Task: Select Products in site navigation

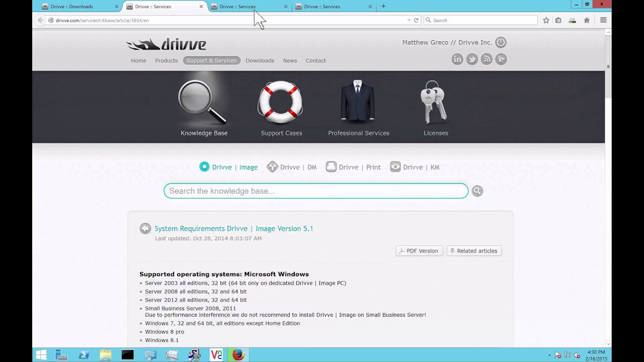Action: point(166,61)
